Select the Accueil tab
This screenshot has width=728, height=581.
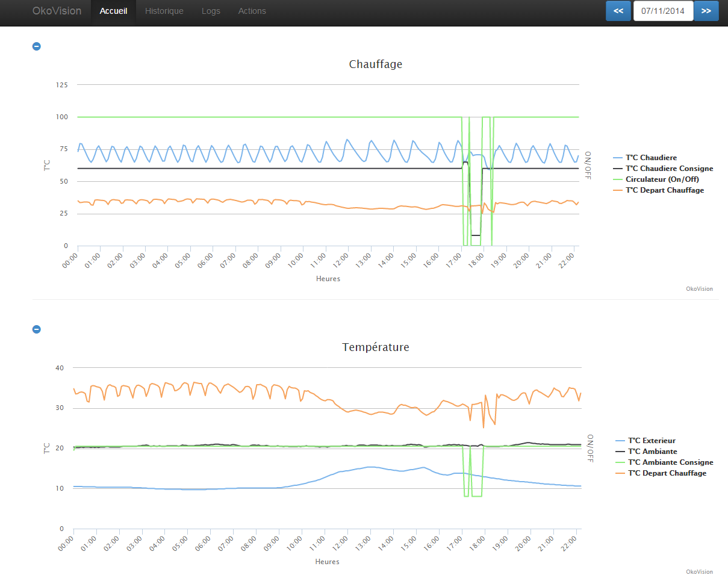click(113, 11)
